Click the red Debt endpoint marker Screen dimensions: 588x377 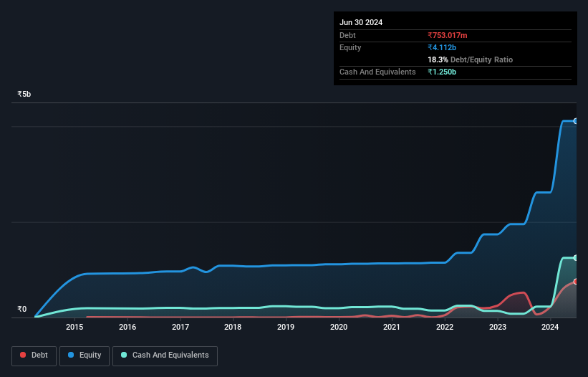pos(576,282)
